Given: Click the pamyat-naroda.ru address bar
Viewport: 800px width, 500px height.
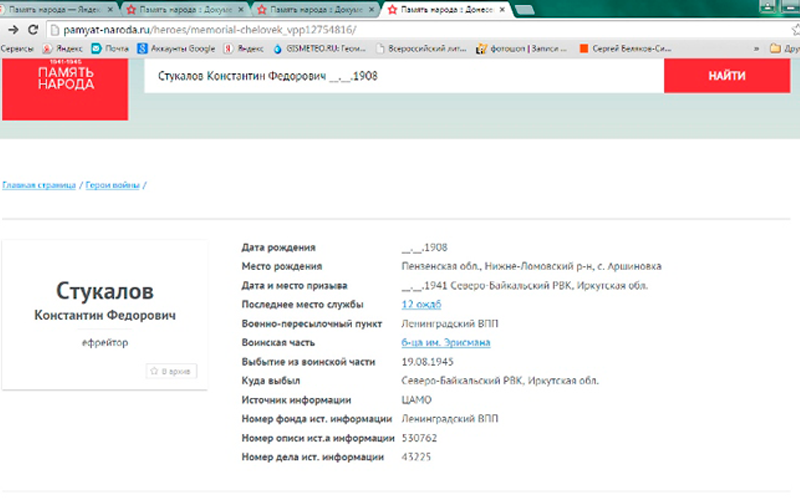Looking at the screenshot, I should [418, 30].
